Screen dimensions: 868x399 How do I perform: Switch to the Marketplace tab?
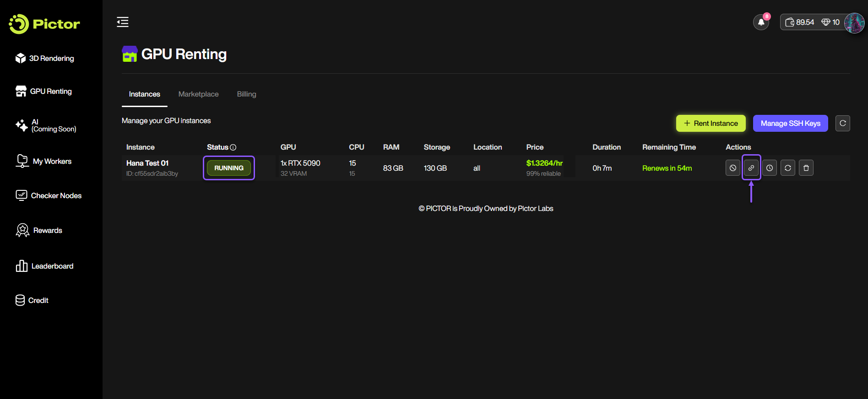click(198, 94)
